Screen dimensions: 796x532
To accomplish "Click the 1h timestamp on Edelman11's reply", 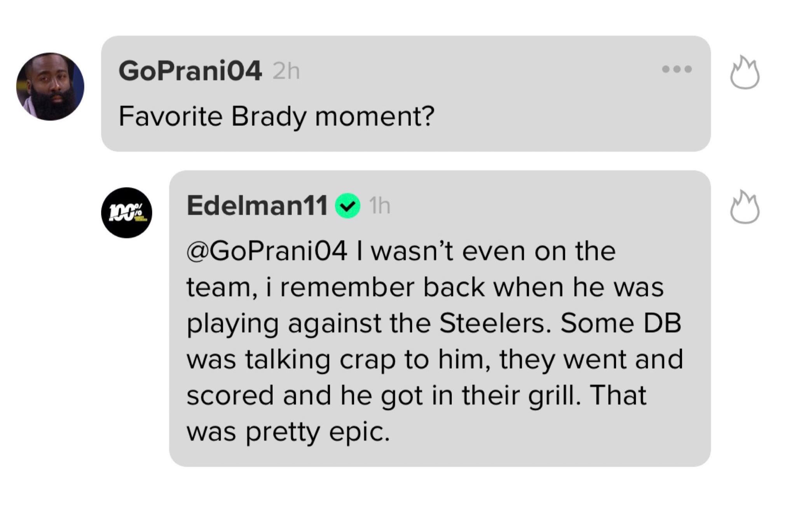I will coord(380,206).
